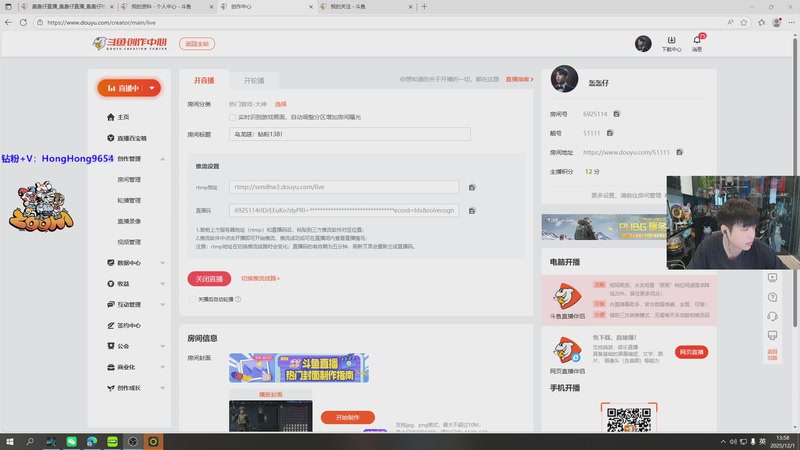The width and height of the screenshot is (800, 450).
Task: Switch to the 开直播 tab
Action: coord(204,81)
